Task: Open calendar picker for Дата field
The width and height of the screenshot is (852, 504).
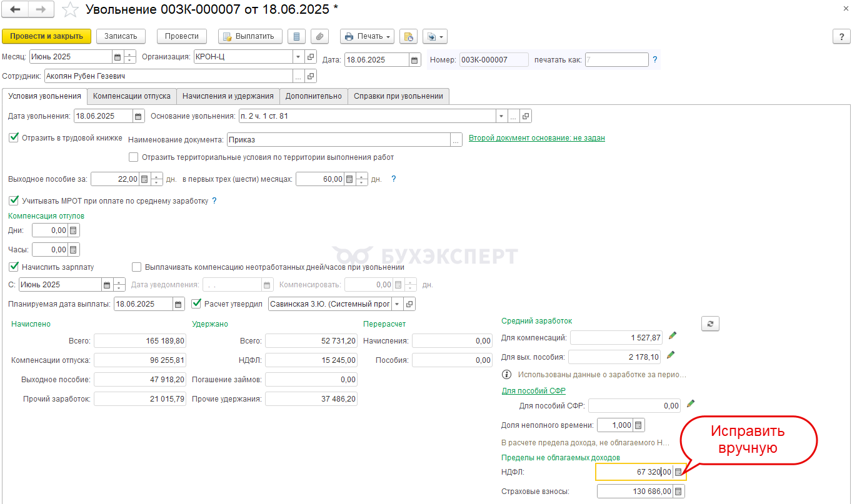Action: pos(415,61)
